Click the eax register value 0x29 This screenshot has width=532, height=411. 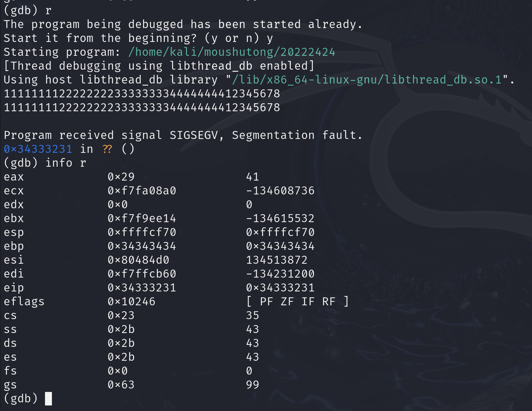[121, 177]
